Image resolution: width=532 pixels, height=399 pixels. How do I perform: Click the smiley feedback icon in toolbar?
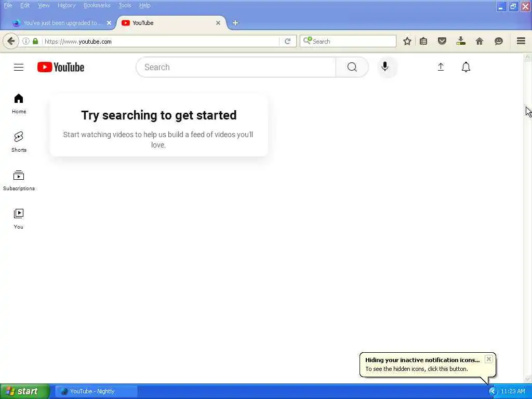(x=498, y=42)
